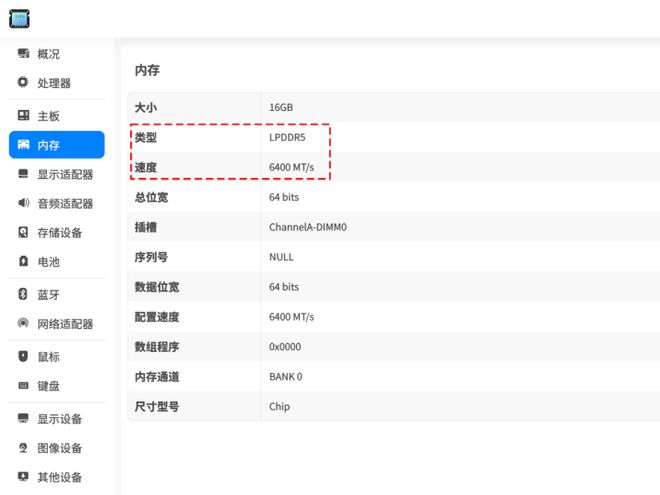660x495 pixels.
Task: Click the 数组程序 row label
Action: click(157, 346)
